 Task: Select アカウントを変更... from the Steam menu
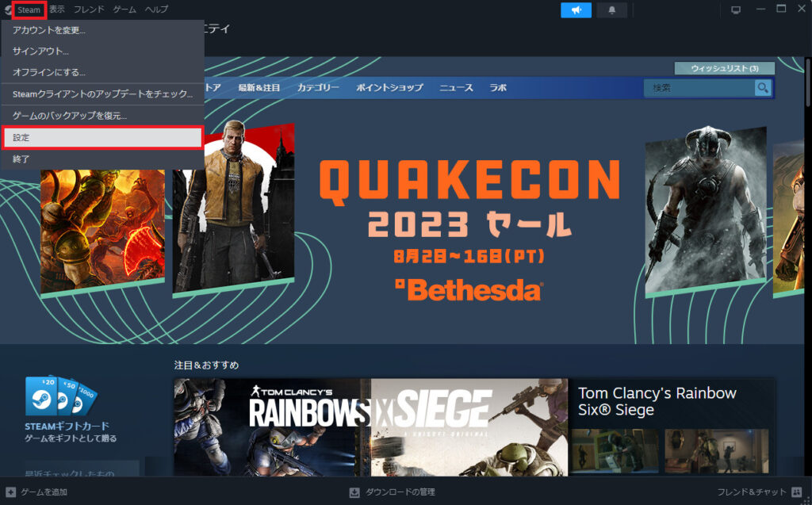coord(102,31)
